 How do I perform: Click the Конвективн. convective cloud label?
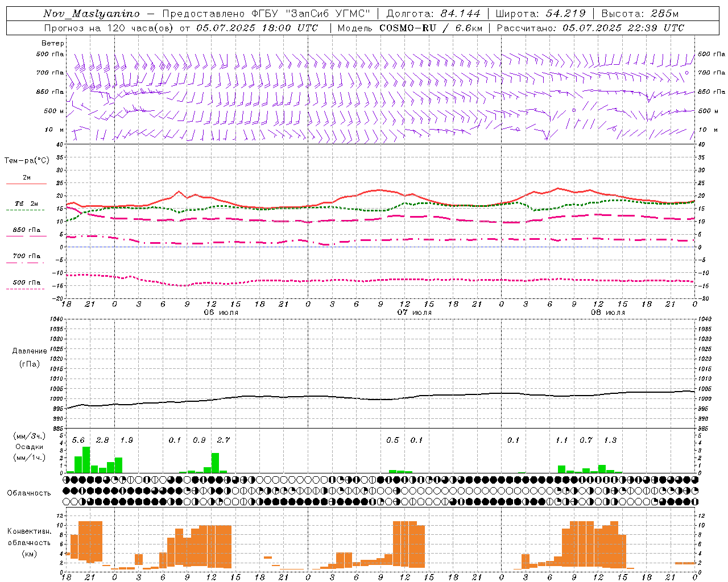pyautogui.click(x=29, y=531)
